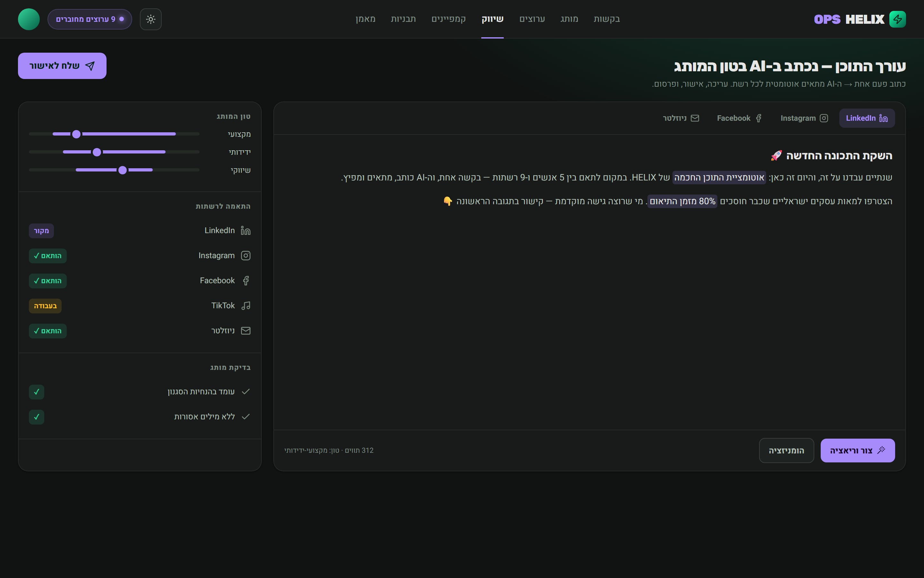
Task: Click the עומד בהנחיות הסגנון label
Action: [201, 391]
